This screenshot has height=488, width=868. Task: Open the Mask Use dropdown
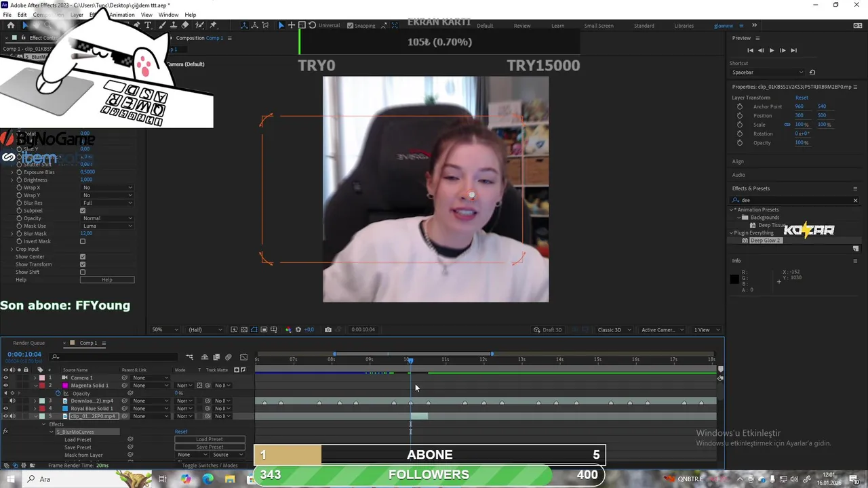coord(107,226)
